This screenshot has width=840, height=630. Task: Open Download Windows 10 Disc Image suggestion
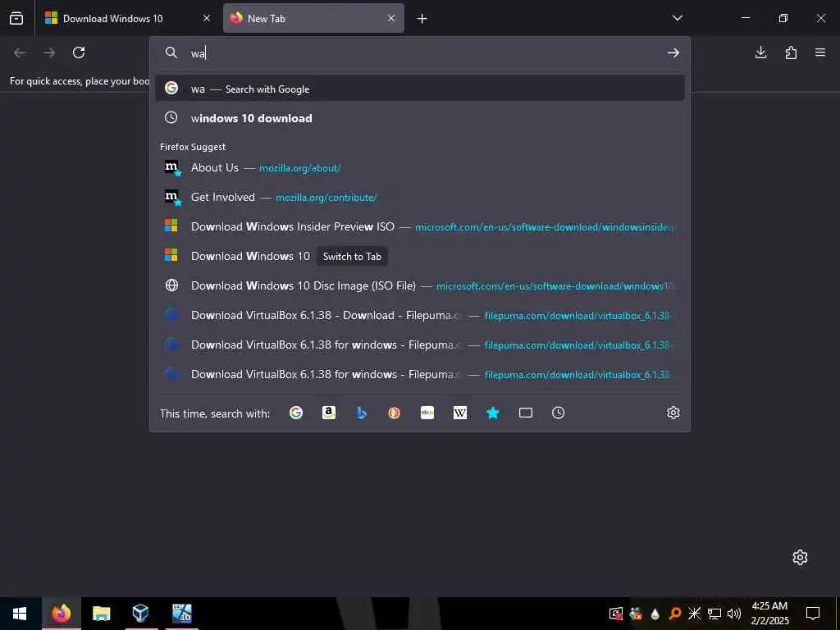tap(420, 285)
